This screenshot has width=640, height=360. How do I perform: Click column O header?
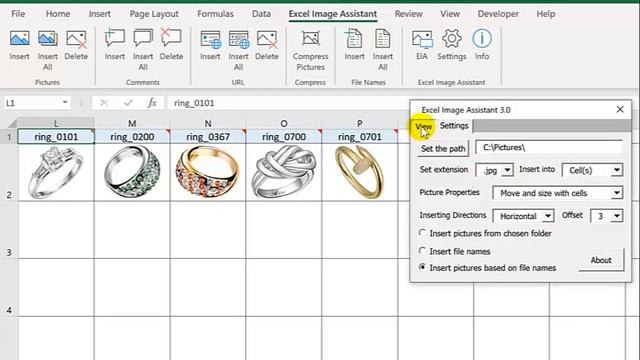click(x=284, y=123)
